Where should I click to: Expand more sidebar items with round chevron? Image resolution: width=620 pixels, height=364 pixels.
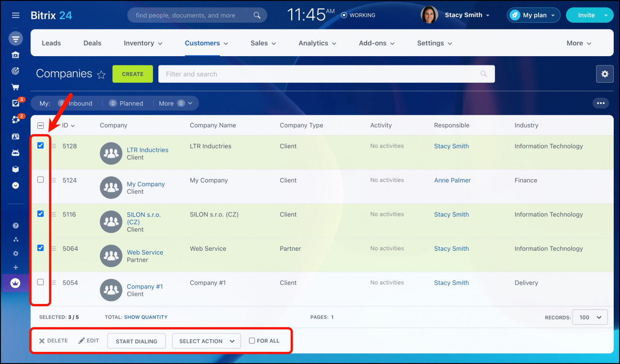tap(15, 185)
